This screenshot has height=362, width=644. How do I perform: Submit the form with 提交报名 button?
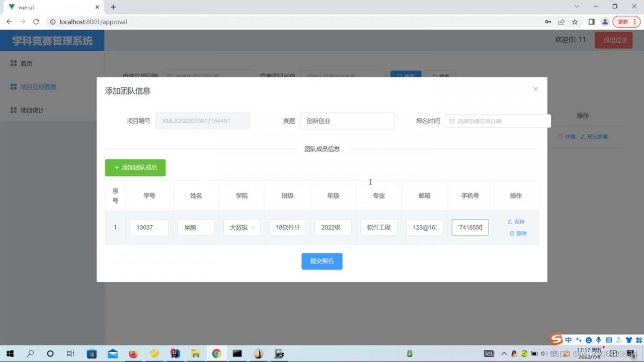(x=322, y=261)
